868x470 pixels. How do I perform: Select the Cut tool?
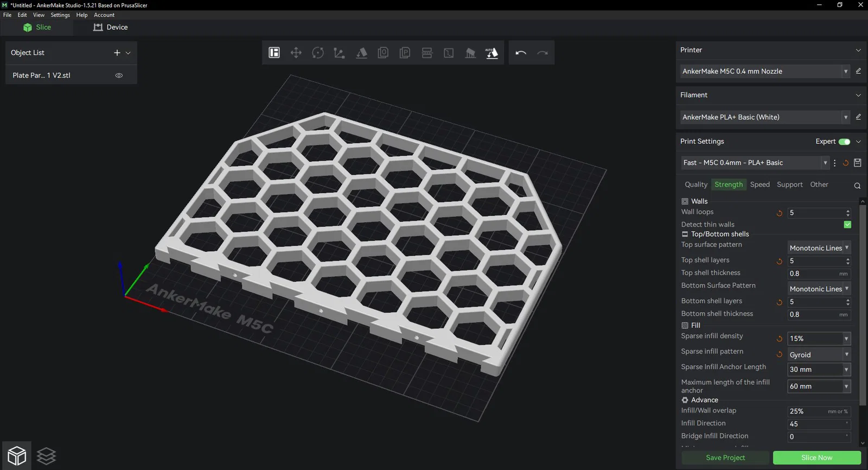[427, 53]
